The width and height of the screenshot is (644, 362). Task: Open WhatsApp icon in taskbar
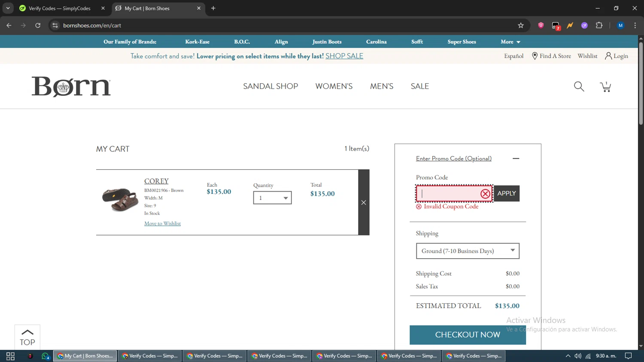coord(46,356)
